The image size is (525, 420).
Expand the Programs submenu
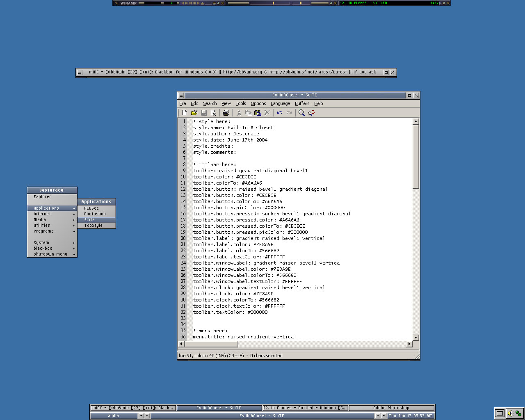pos(52,231)
